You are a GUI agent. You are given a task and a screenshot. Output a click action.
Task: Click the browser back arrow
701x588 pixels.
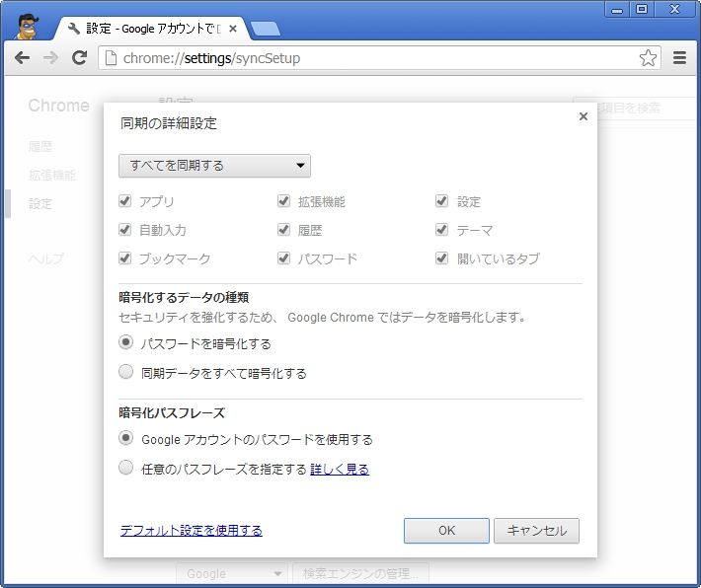point(22,57)
